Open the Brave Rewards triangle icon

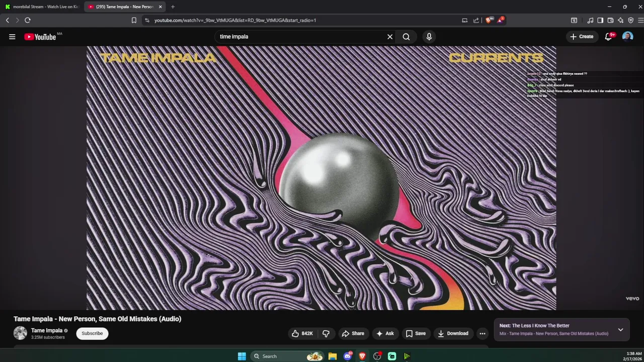point(500,20)
